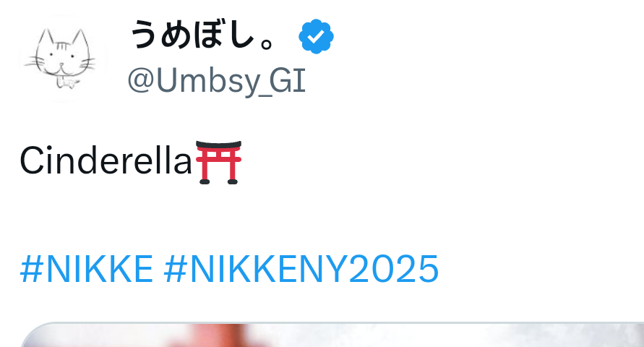Click the red blurred area of image

tap(215, 337)
